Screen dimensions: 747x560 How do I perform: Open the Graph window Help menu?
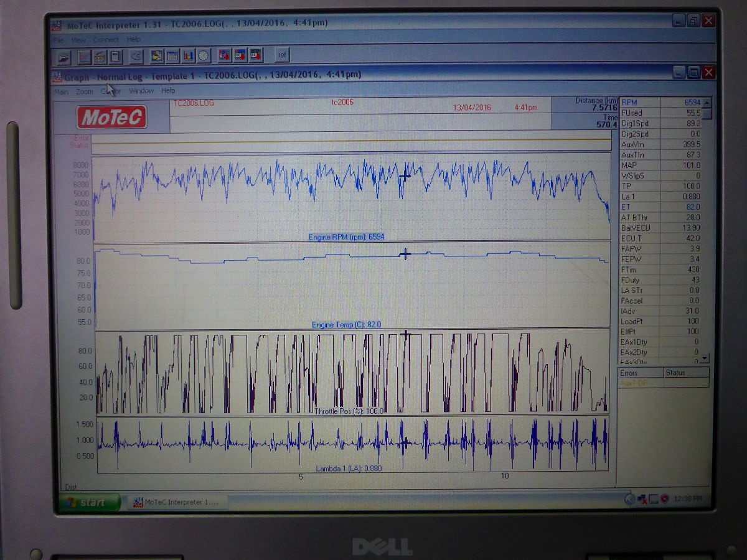(168, 91)
